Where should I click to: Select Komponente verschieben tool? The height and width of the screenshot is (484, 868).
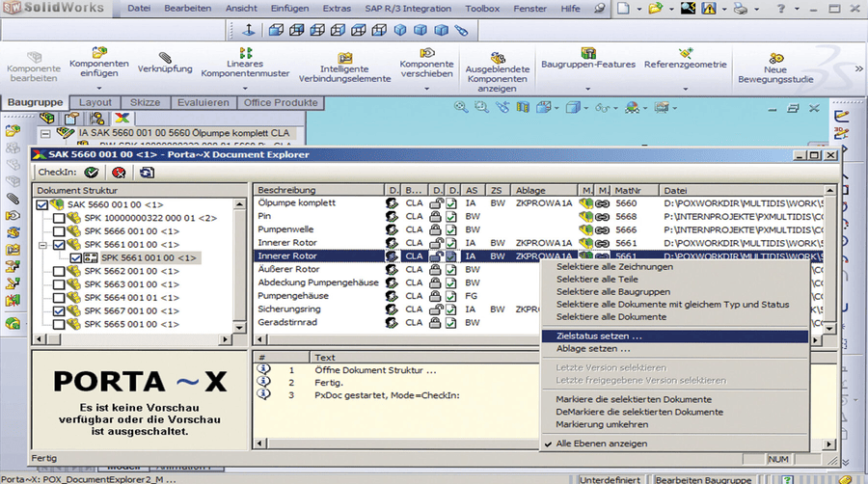pos(427,63)
